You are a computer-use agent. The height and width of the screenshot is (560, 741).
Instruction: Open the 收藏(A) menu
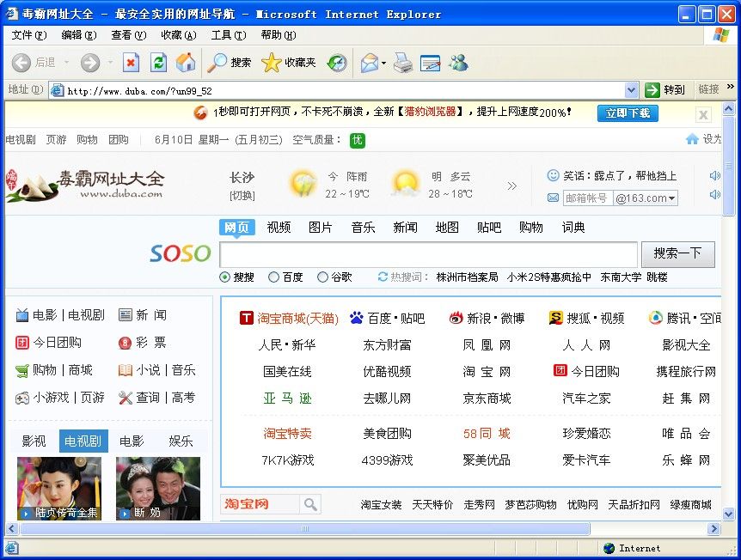pos(178,35)
